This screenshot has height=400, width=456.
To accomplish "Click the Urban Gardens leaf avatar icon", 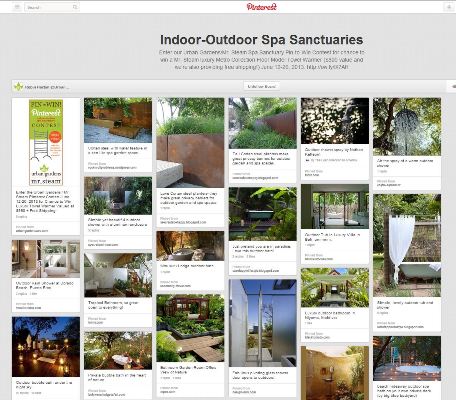I will pyautogui.click(x=19, y=87).
